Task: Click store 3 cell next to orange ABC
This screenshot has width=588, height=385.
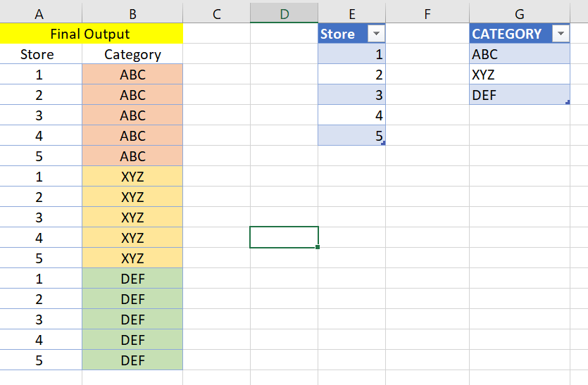Action: click(41, 115)
